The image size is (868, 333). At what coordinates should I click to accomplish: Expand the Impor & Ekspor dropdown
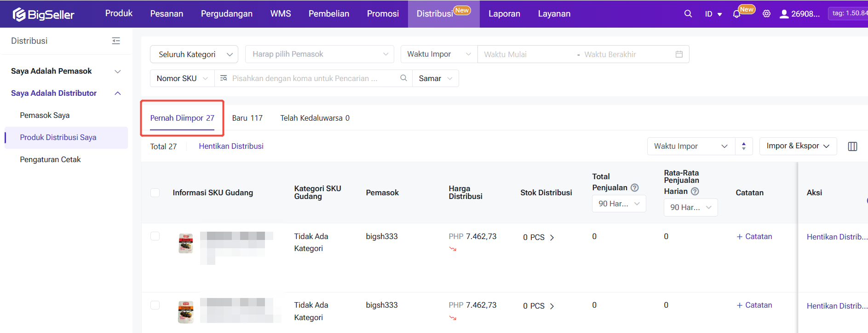(x=798, y=146)
